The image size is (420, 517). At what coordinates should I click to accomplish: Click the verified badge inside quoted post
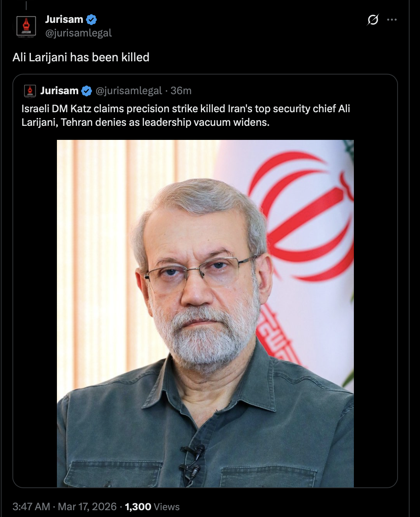point(87,91)
